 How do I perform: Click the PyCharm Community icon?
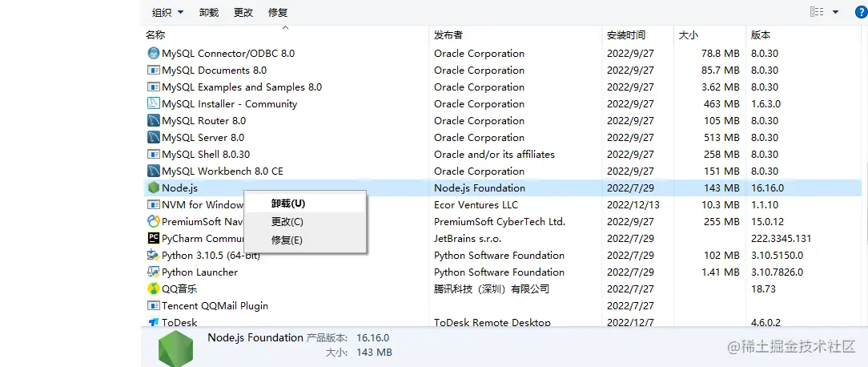point(154,238)
